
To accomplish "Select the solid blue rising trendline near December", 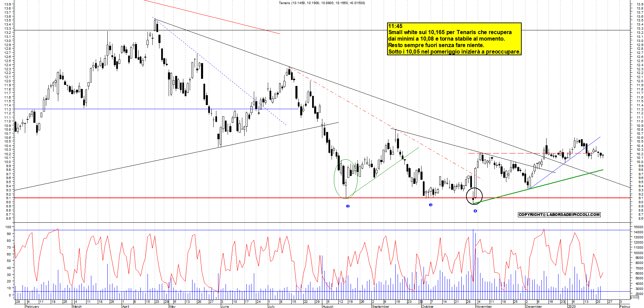I will click(x=565, y=163).
